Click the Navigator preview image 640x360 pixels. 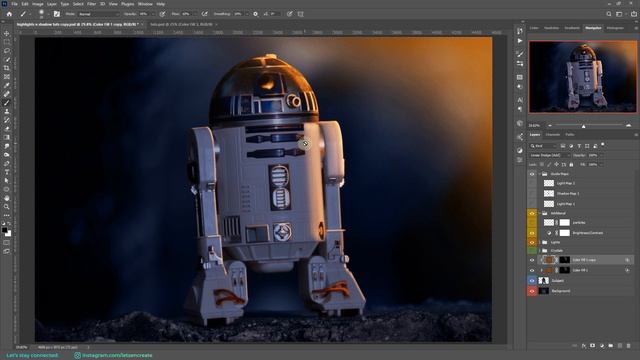pyautogui.click(x=582, y=77)
